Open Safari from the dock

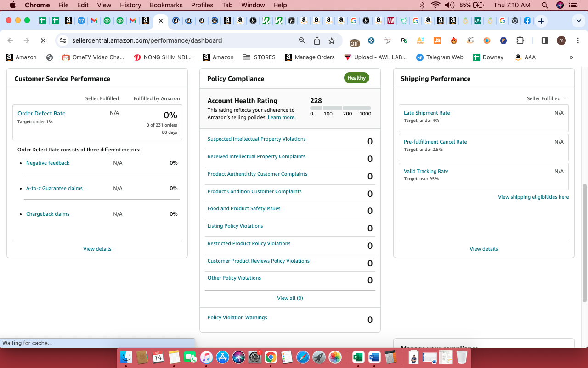pyautogui.click(x=303, y=357)
